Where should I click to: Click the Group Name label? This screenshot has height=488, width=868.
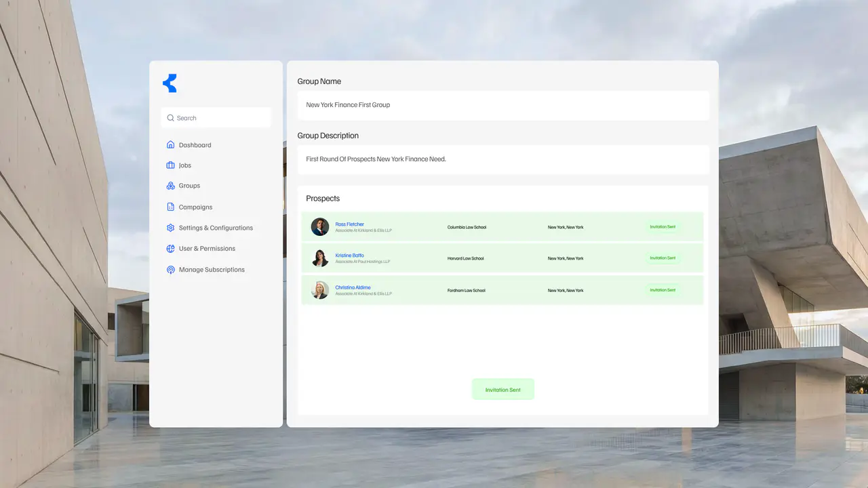(319, 81)
